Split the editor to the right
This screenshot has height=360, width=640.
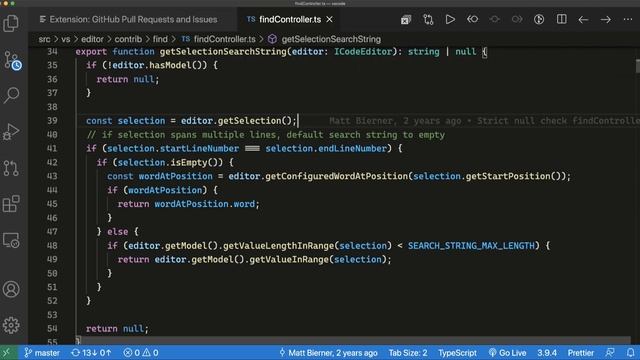coord(562,20)
